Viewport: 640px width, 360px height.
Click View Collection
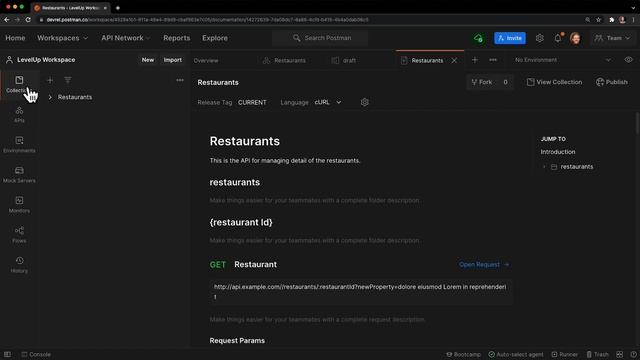(554, 82)
